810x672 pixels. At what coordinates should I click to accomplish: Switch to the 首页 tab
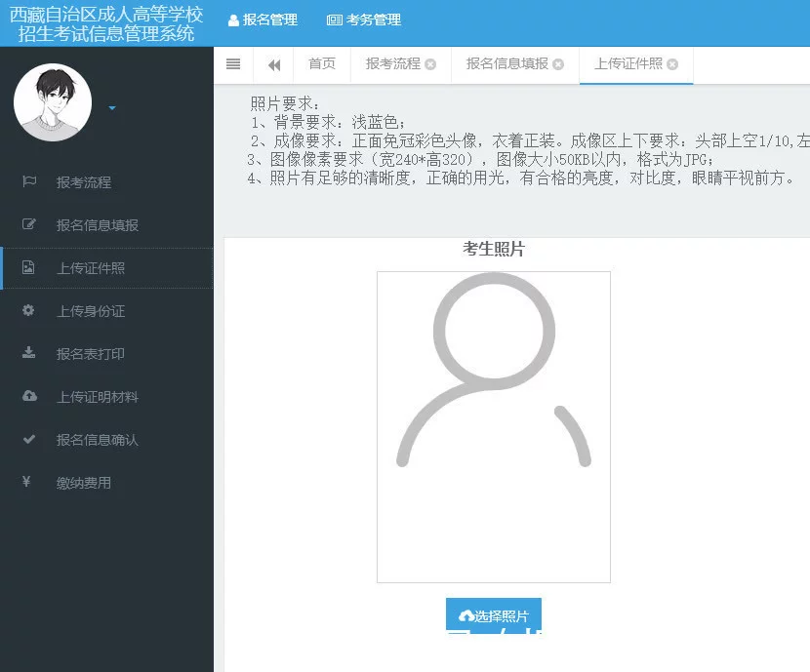tap(322, 64)
